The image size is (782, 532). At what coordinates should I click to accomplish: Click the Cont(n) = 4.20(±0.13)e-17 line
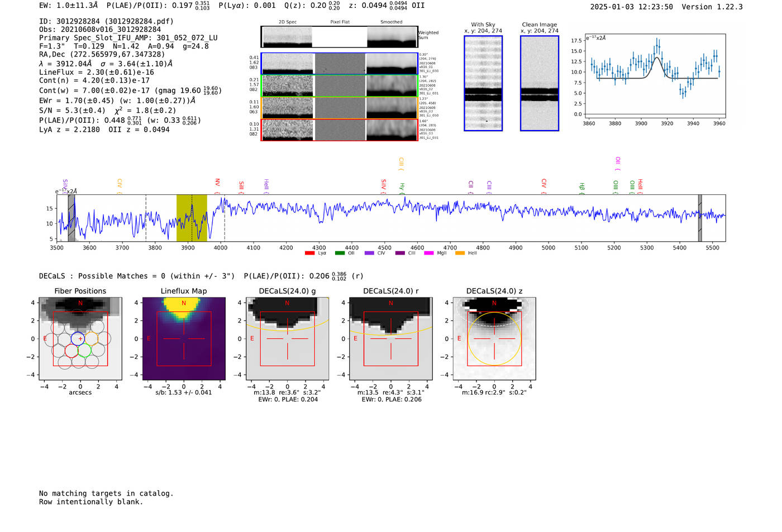click(94, 80)
